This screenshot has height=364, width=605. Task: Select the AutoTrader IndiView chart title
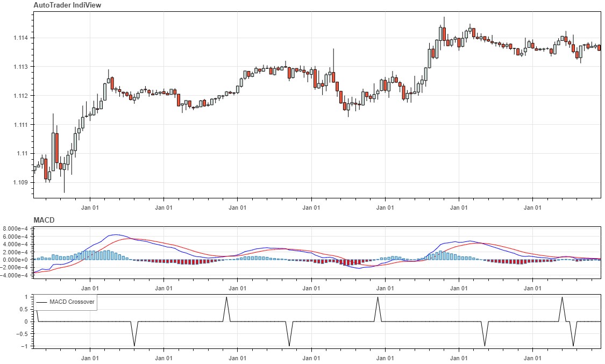(x=68, y=5)
